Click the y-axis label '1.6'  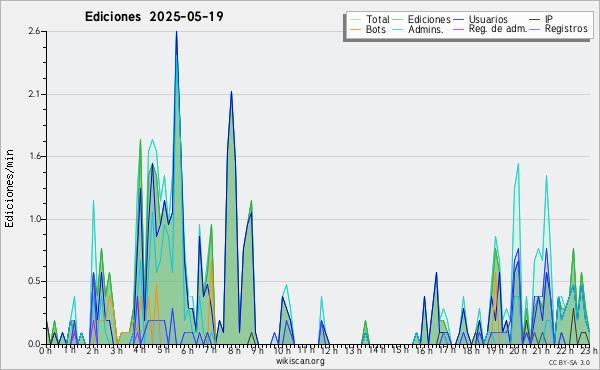point(34,156)
